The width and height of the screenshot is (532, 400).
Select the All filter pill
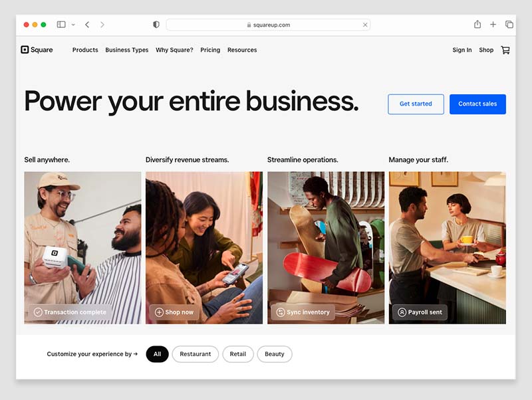(x=157, y=354)
